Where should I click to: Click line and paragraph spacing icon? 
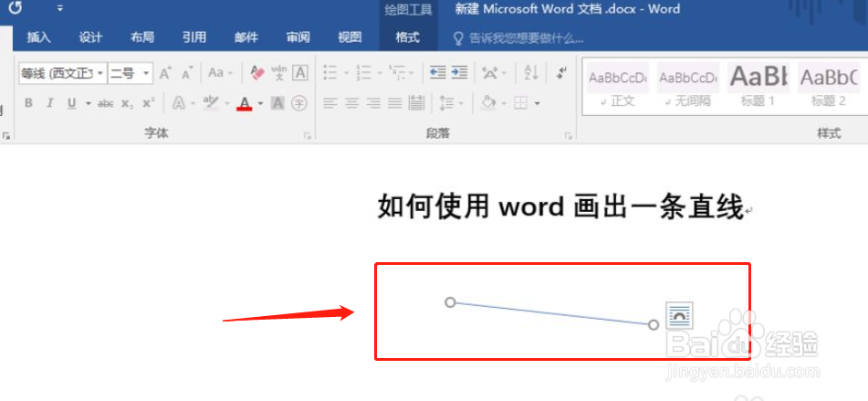pos(446,103)
